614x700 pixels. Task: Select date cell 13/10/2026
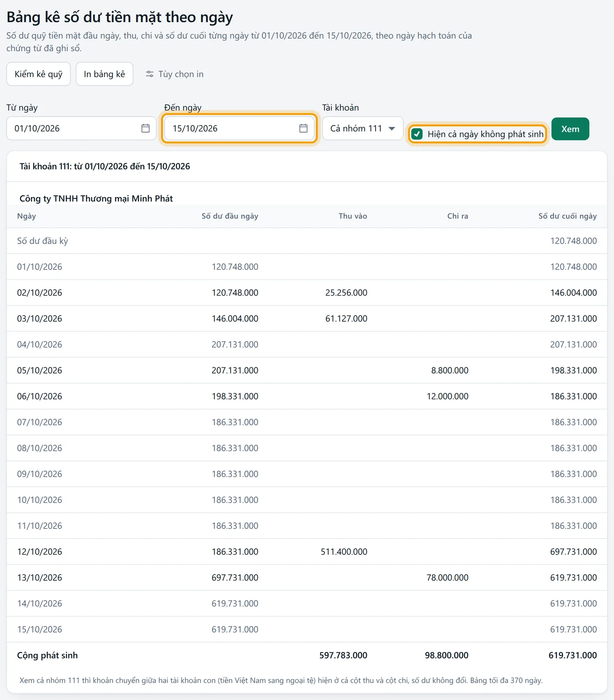coord(40,578)
